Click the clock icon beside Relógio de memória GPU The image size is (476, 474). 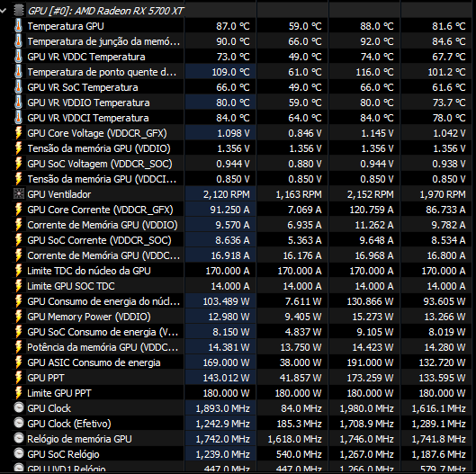click(x=19, y=439)
